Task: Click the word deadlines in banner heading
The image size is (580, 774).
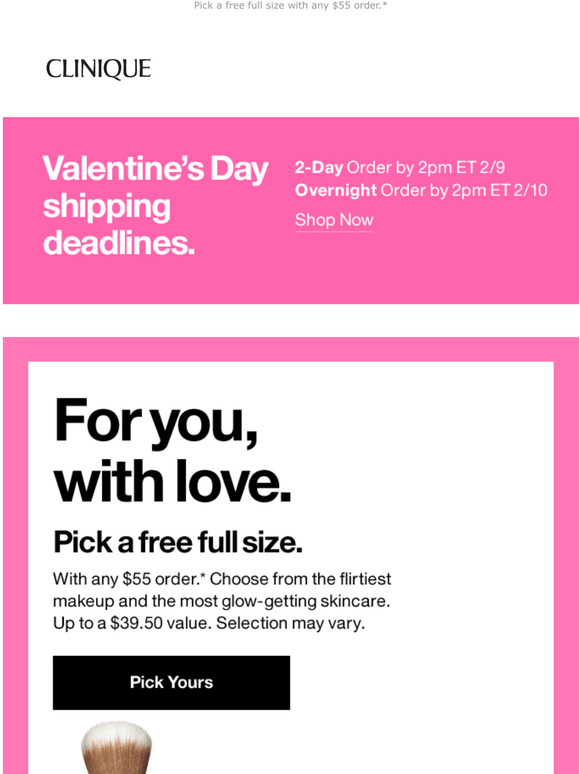Action: (x=118, y=242)
